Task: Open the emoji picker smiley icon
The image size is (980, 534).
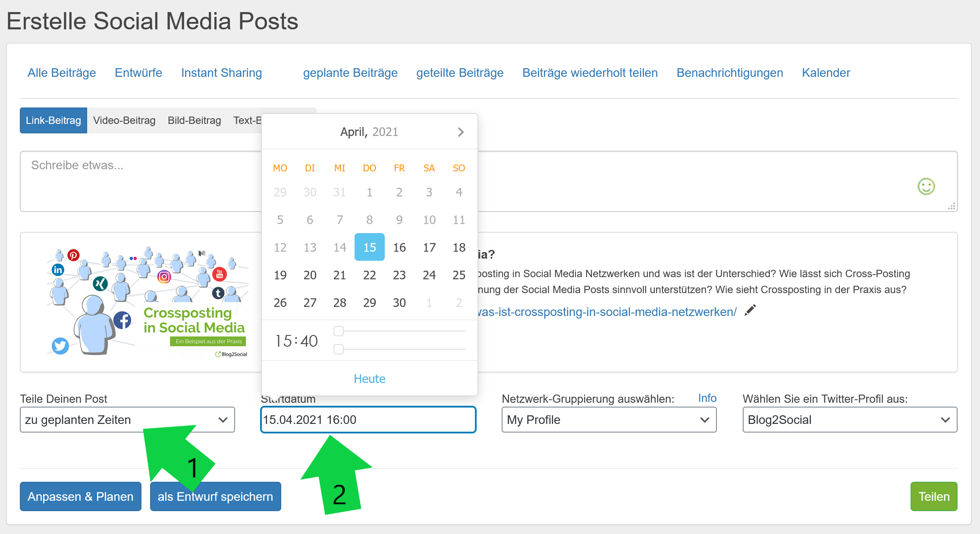Action: tap(926, 186)
